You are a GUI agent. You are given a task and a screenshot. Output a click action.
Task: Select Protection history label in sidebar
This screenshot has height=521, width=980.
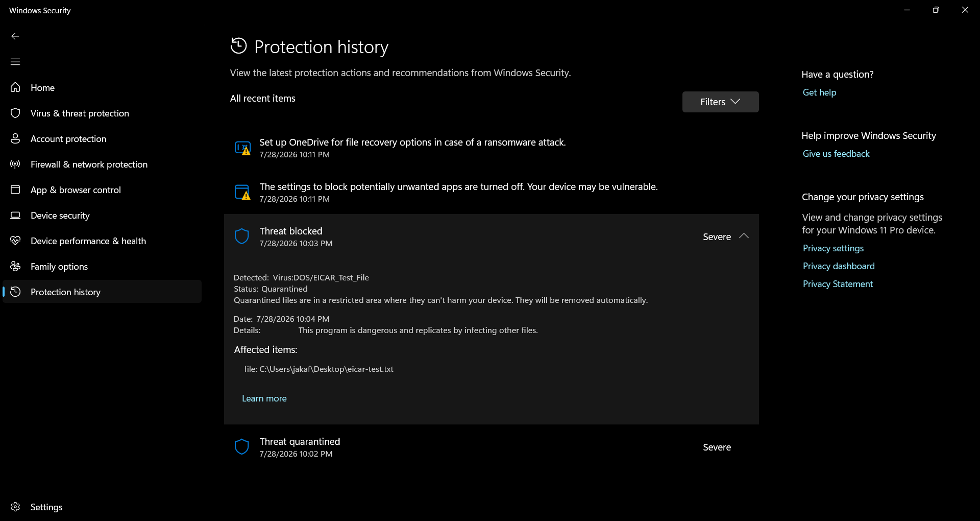pyautogui.click(x=65, y=292)
